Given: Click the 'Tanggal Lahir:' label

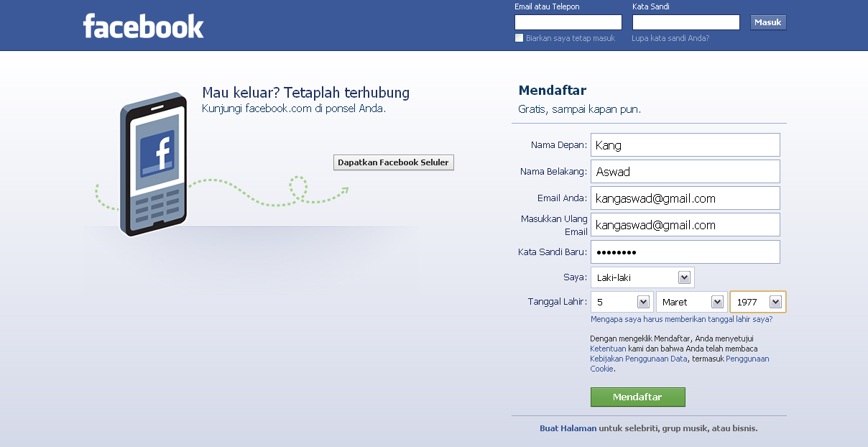Looking at the screenshot, I should 558,302.
